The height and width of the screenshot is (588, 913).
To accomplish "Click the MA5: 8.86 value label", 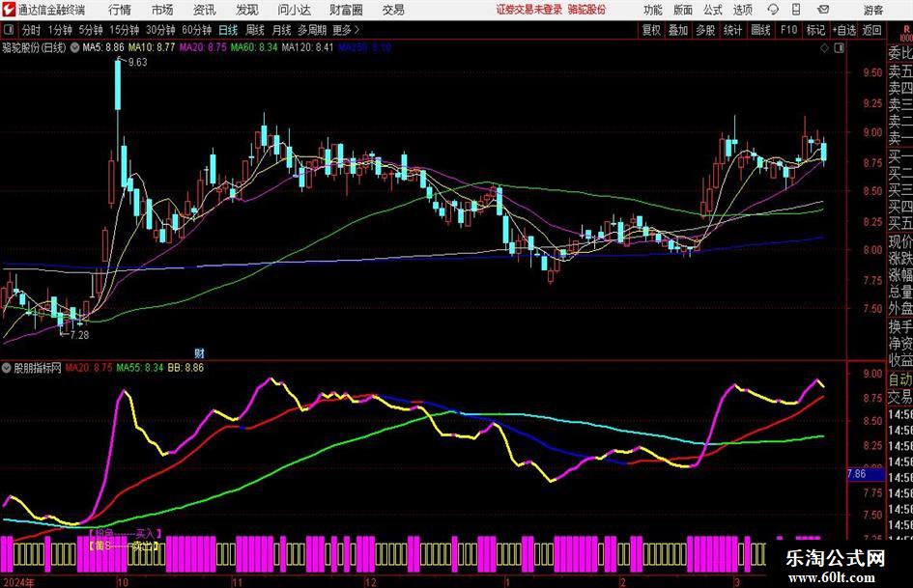I will [103, 47].
